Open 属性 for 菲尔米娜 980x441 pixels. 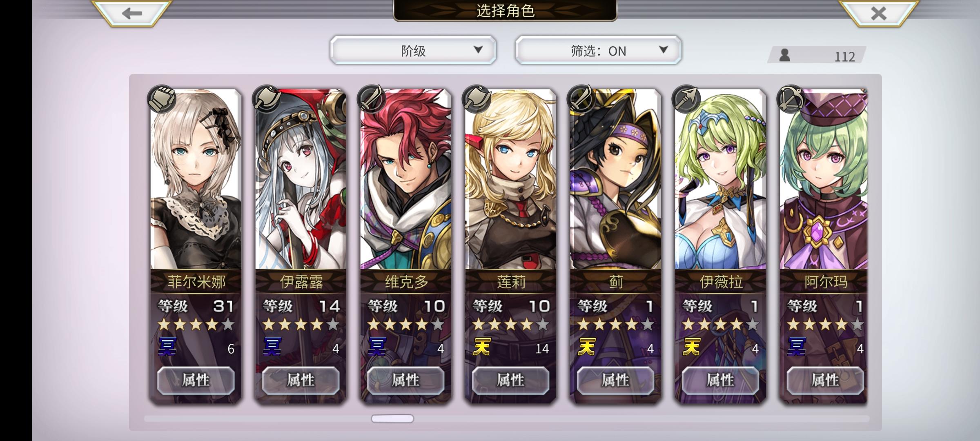click(196, 380)
